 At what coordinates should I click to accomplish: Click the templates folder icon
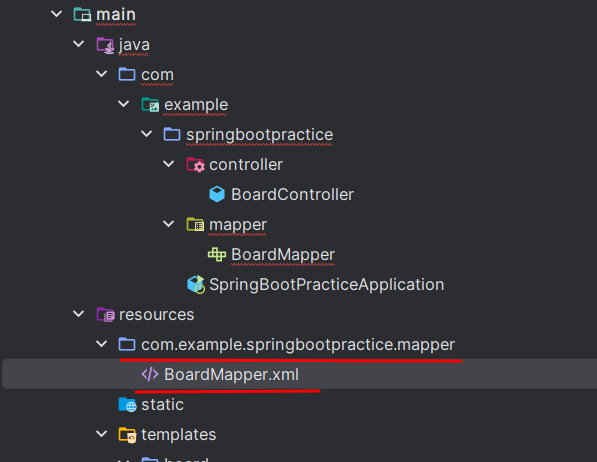point(127,435)
